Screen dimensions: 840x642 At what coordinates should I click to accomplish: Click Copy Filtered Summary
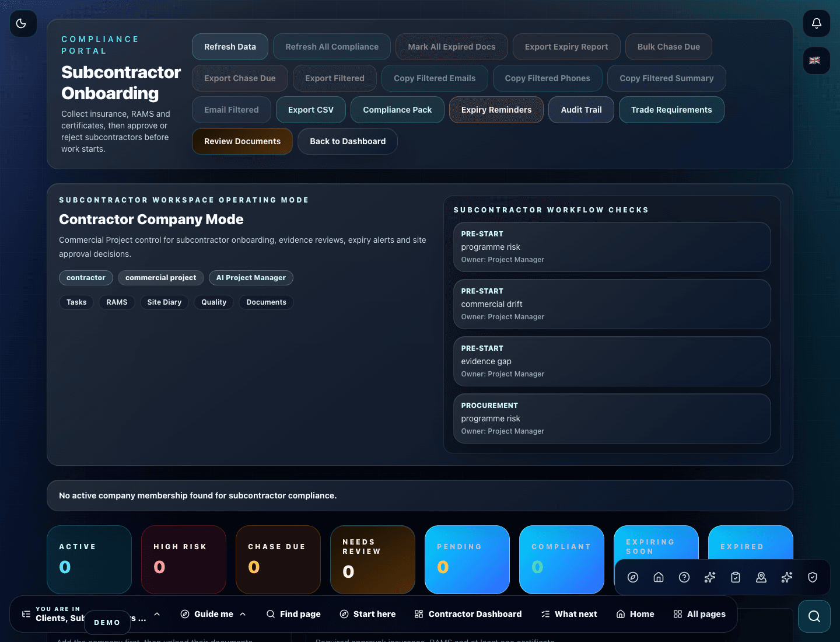[x=667, y=78]
